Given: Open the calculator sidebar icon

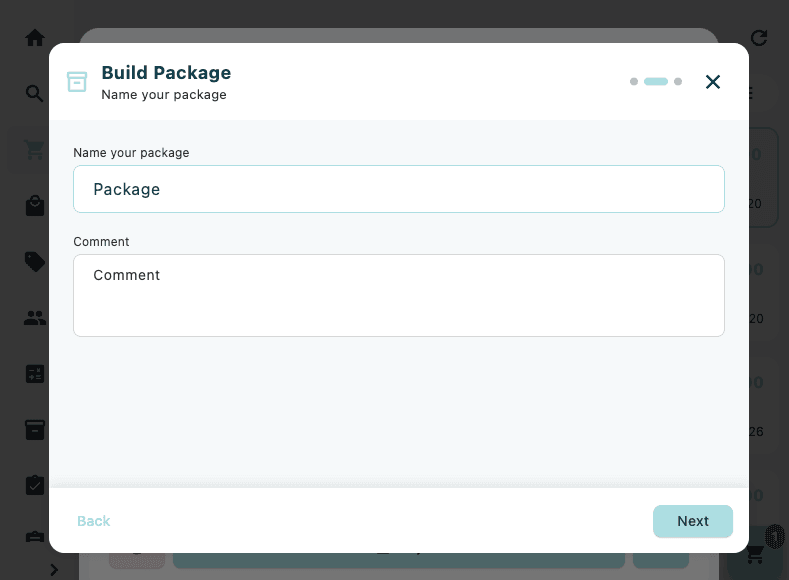Looking at the screenshot, I should tap(35, 374).
